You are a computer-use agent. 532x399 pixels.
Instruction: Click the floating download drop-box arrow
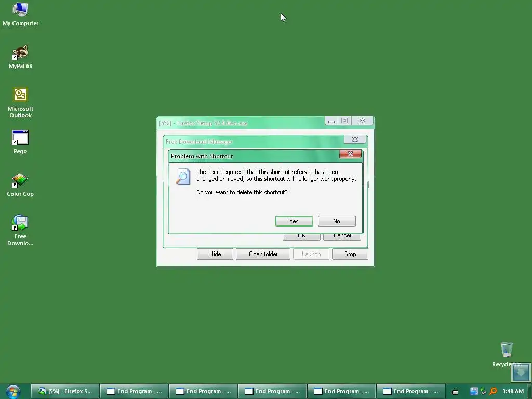521,373
